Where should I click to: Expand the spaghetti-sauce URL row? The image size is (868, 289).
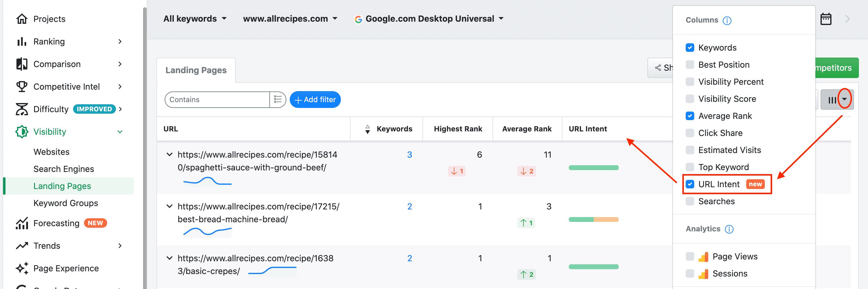click(x=170, y=155)
